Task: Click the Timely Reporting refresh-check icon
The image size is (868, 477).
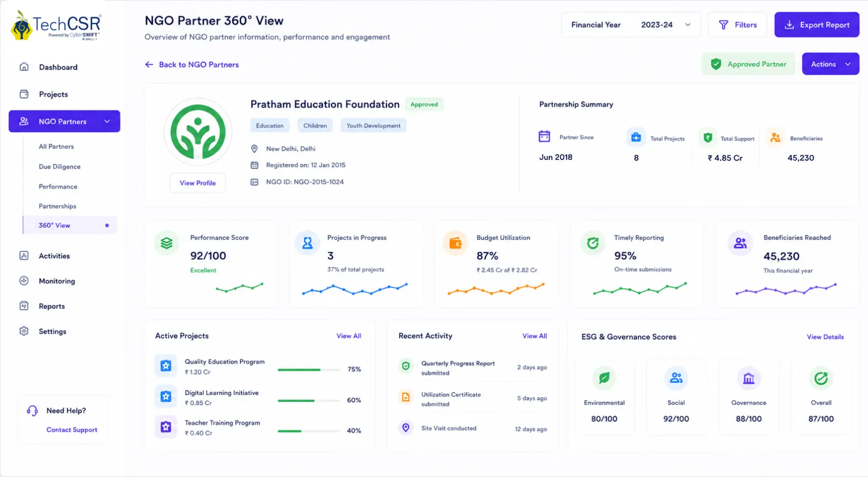Action: [x=593, y=243]
